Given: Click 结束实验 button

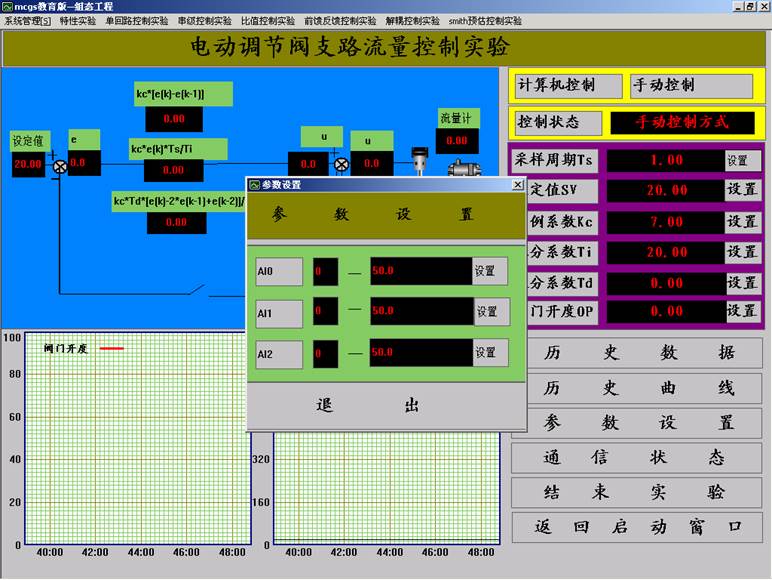Looking at the screenshot, I should click(637, 492).
